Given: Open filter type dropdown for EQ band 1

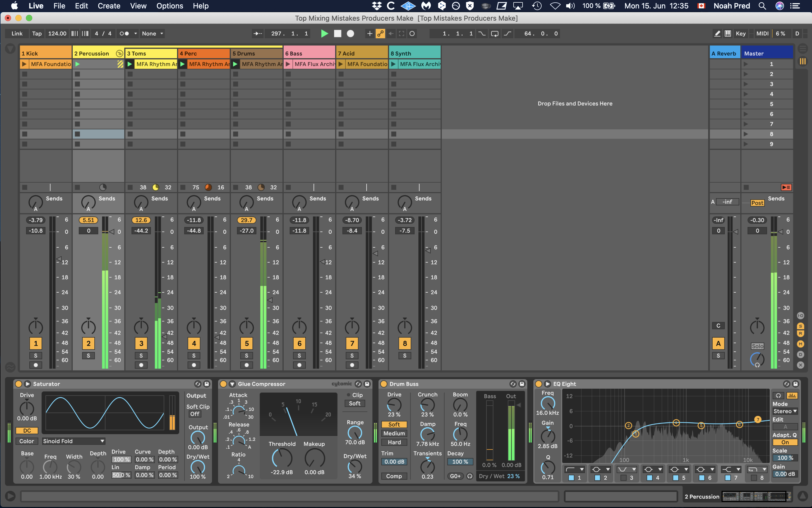Looking at the screenshot, I should tap(575, 469).
